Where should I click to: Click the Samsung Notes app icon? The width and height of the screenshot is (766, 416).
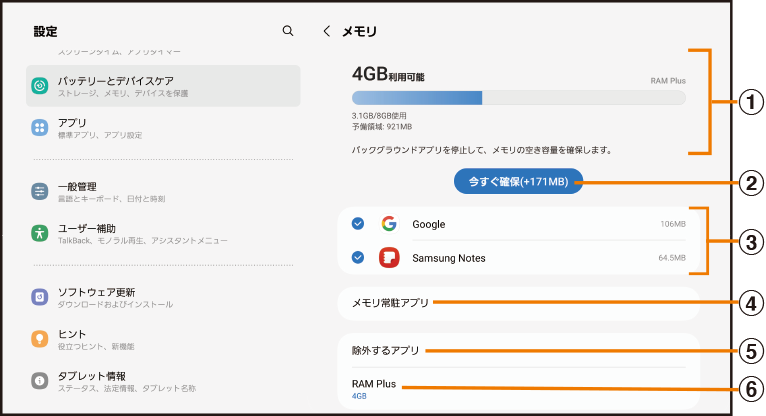[x=389, y=258]
